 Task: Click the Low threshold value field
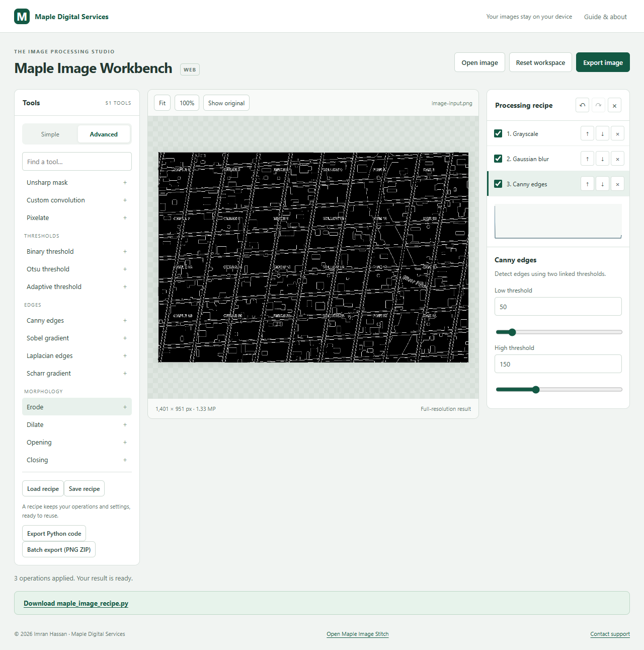558,307
